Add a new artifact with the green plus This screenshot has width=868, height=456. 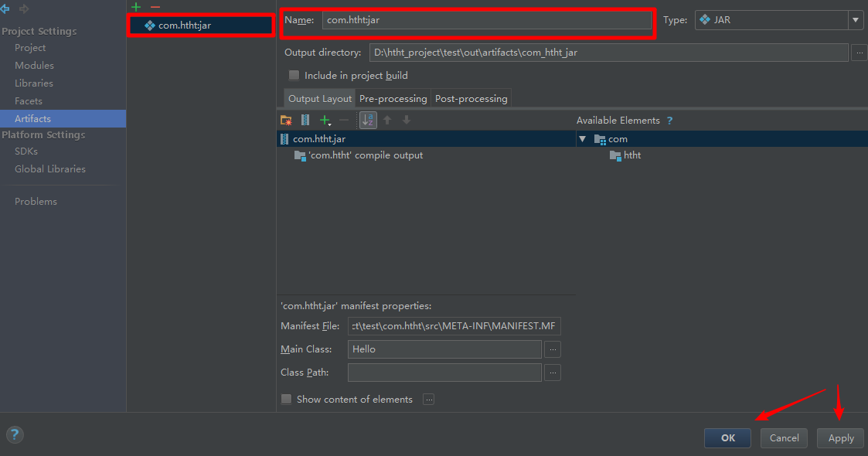pyautogui.click(x=136, y=7)
